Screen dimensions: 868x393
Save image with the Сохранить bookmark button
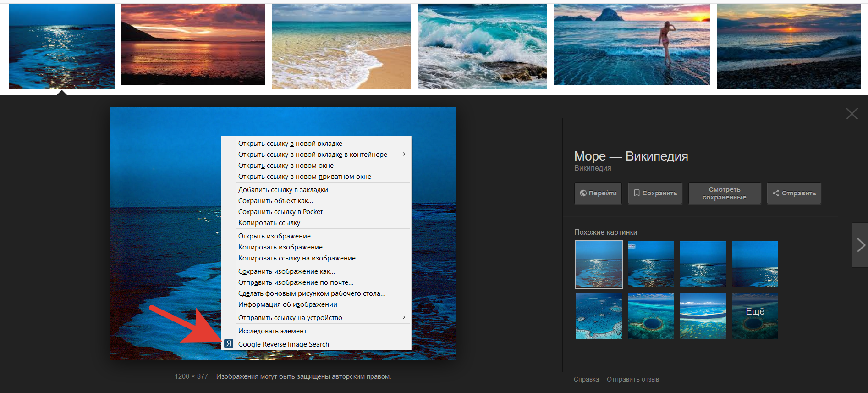tap(655, 193)
